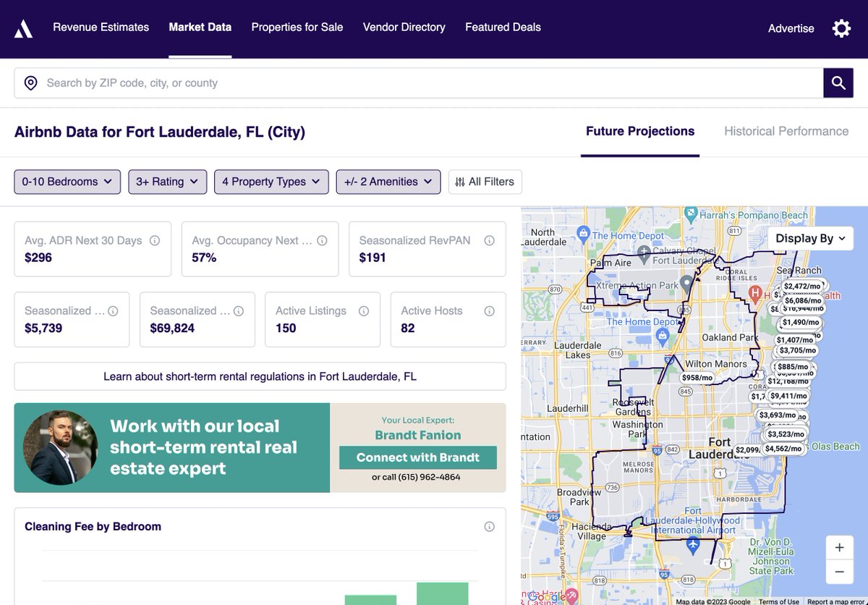Click the $3,693/mo map marker
This screenshot has width=868, height=605.
778,415
